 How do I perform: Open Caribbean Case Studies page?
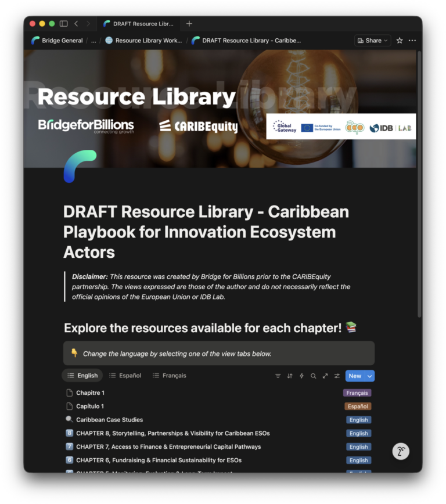109,420
